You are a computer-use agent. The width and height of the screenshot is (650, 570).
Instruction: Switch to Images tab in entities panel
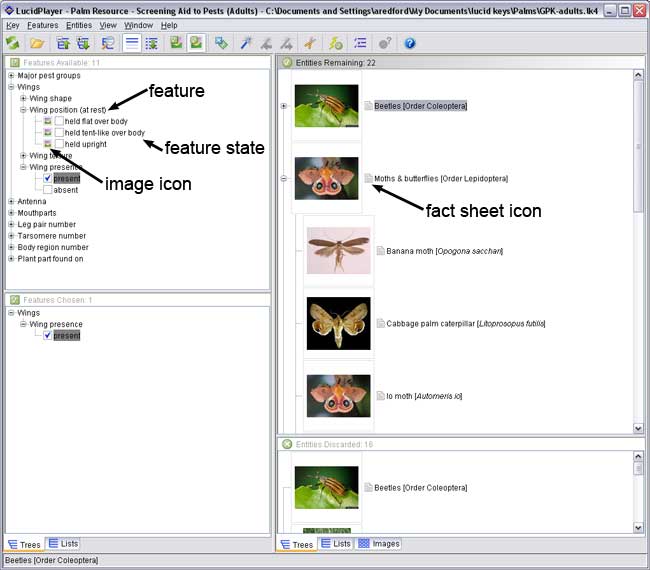pyautogui.click(x=379, y=544)
